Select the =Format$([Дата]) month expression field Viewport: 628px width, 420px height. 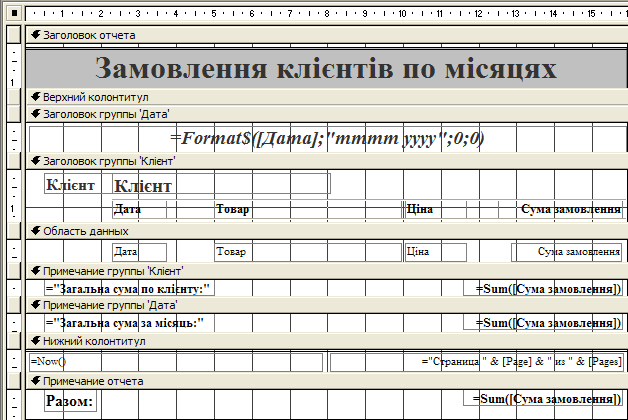328,139
